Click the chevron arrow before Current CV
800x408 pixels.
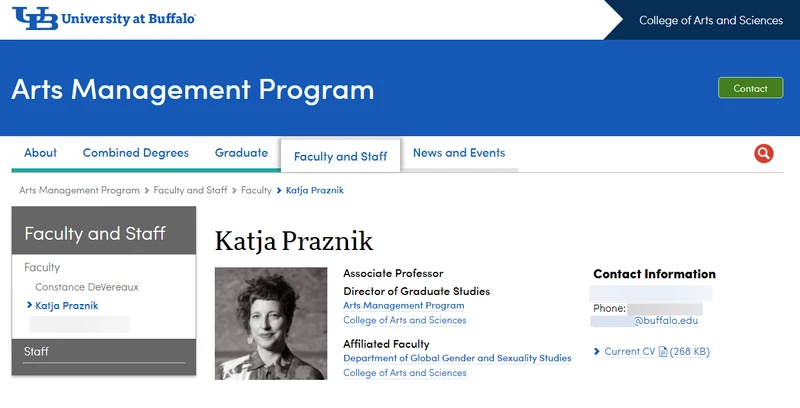tap(597, 351)
